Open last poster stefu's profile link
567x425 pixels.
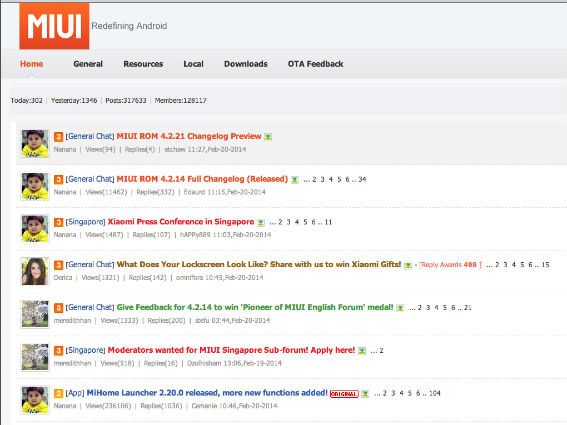(x=202, y=320)
